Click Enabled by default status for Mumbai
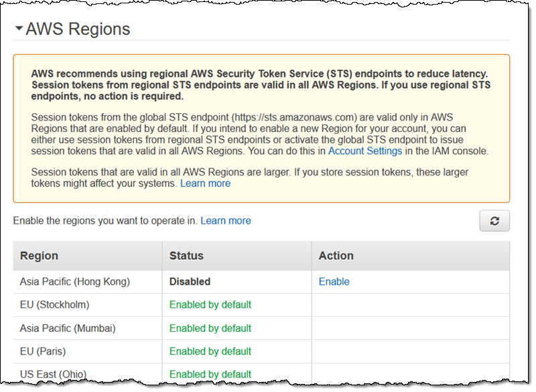The width and height of the screenshot is (536, 392). tap(210, 328)
